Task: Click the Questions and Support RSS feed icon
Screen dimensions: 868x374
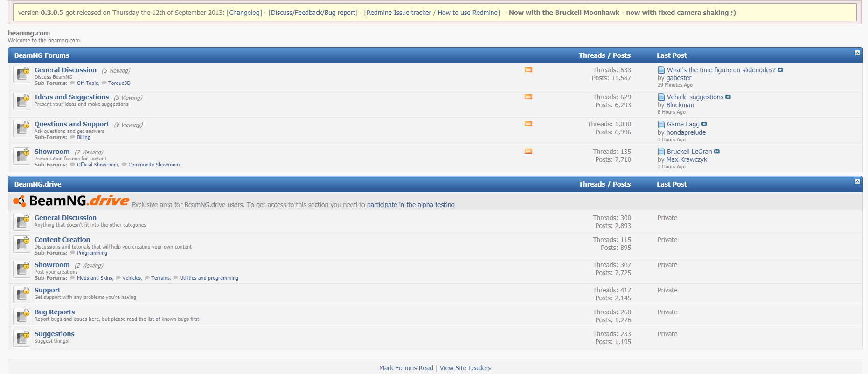Action: coord(528,124)
